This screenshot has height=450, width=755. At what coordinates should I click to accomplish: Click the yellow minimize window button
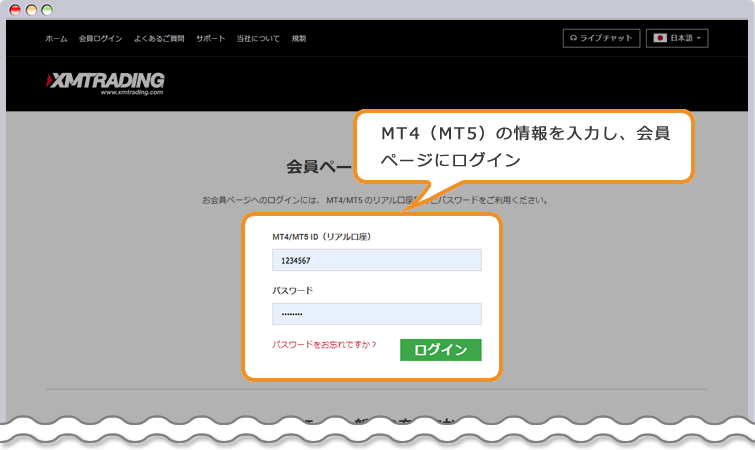click(31, 10)
